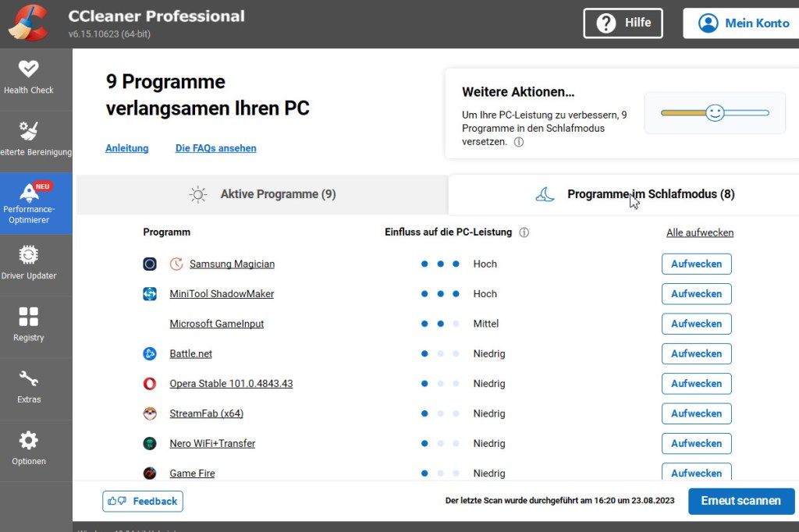Open the Battle.net program link
Viewport: 799px width, 532px height.
click(190, 353)
